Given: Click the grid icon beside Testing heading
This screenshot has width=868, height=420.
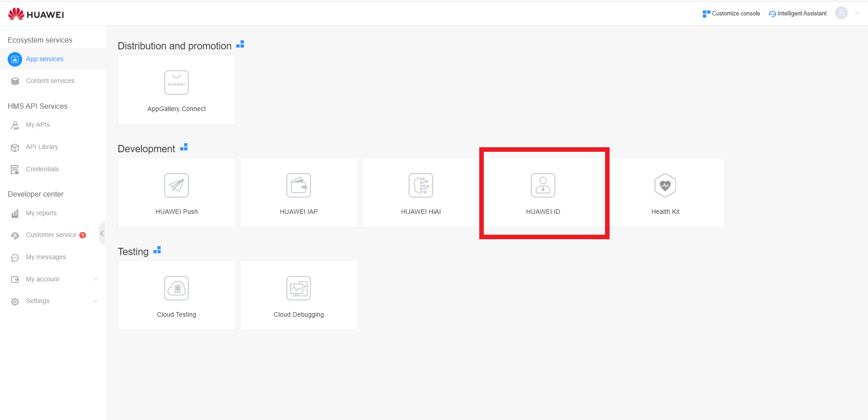Looking at the screenshot, I should (x=157, y=250).
